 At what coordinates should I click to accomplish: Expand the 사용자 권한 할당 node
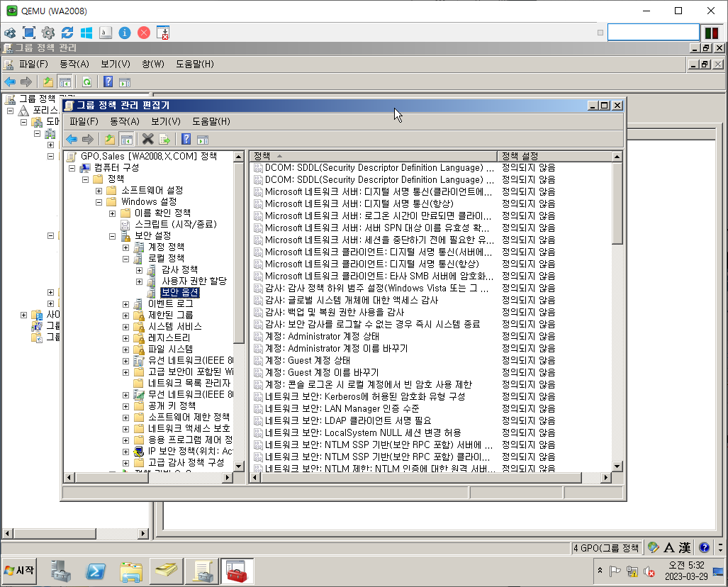click(139, 281)
